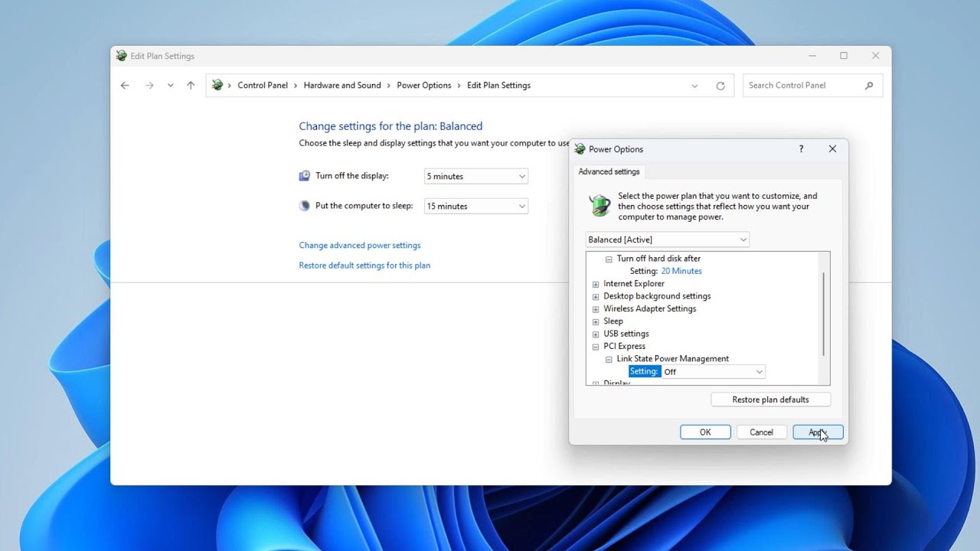Viewport: 980px width, 551px height.
Task: Go to Power Options breadcrumb
Action: 424,86
